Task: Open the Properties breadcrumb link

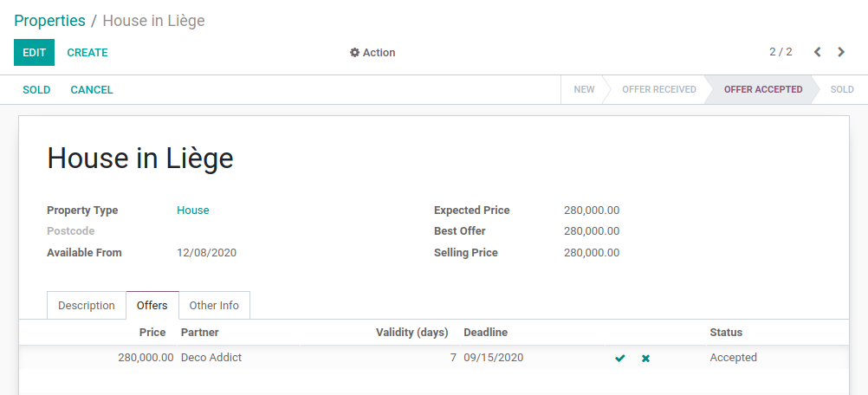Action: (x=49, y=20)
